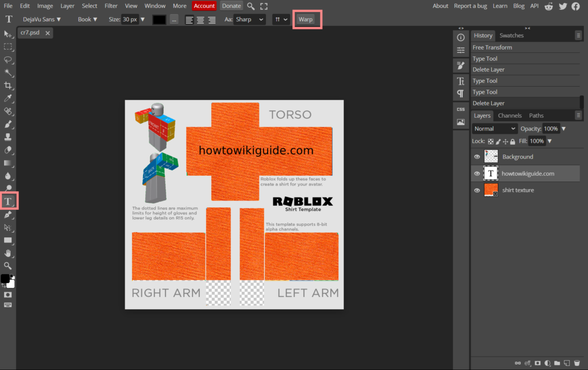Viewport: 588px width, 370px height.
Task: Open the Filter menu
Action: tap(111, 6)
